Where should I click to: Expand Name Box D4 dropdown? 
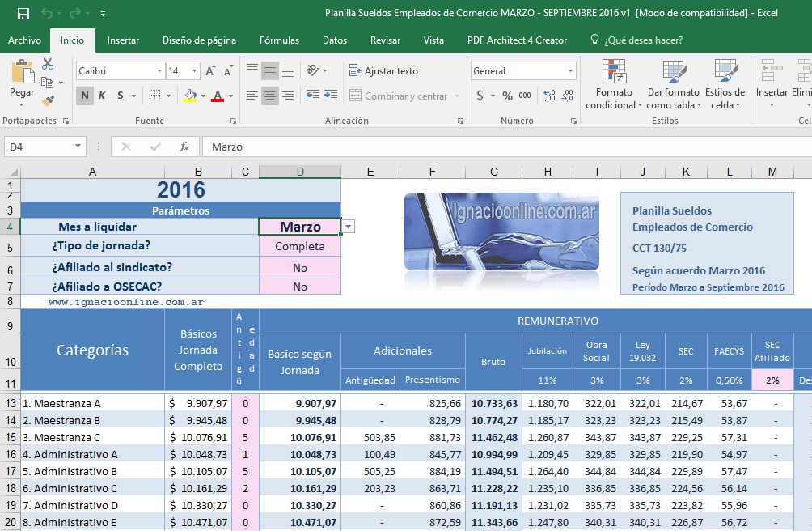tap(78, 147)
